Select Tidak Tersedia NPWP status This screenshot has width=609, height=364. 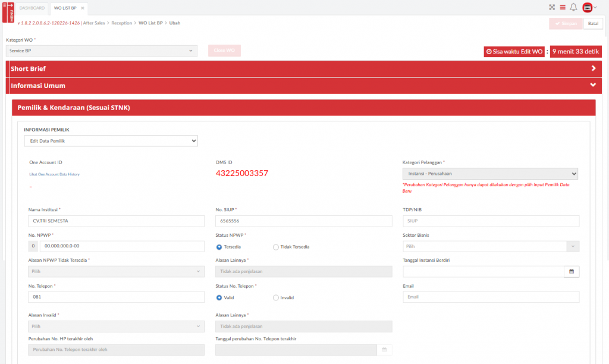pos(275,247)
